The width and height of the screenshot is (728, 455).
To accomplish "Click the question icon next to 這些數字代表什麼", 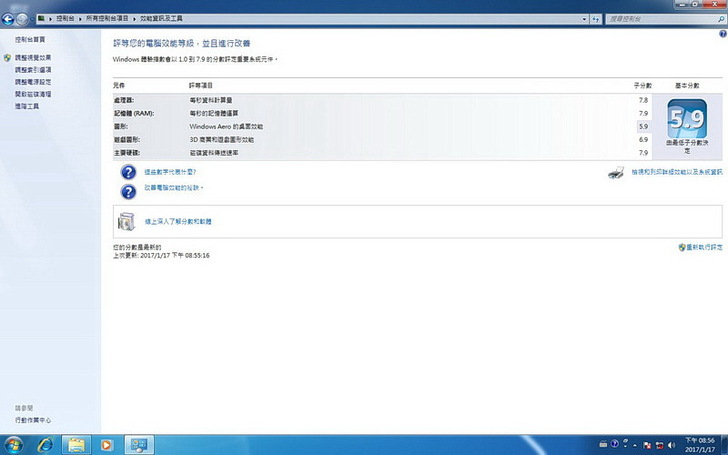I will click(128, 172).
